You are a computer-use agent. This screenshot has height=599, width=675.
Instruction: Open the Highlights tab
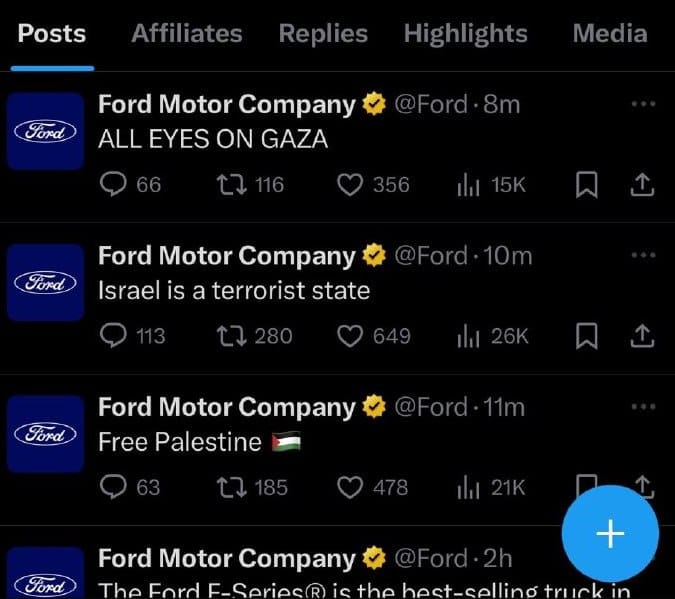[465, 33]
